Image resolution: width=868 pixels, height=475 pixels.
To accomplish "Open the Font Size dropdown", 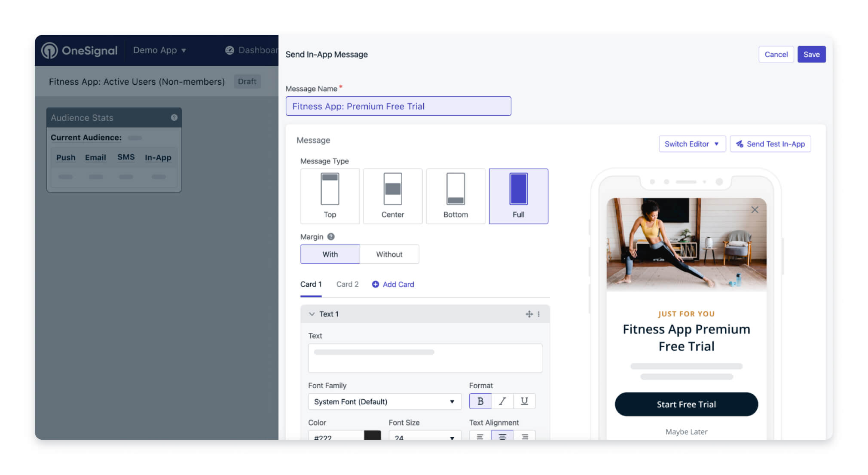I will coord(425,435).
